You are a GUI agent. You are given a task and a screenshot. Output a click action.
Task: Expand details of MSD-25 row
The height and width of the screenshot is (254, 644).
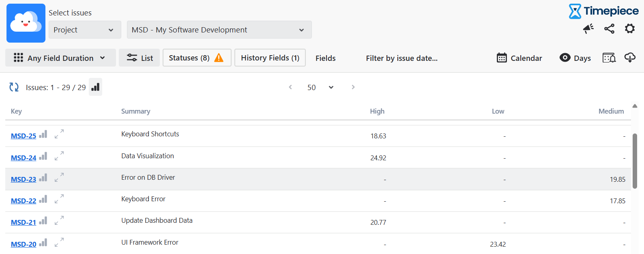(59, 133)
